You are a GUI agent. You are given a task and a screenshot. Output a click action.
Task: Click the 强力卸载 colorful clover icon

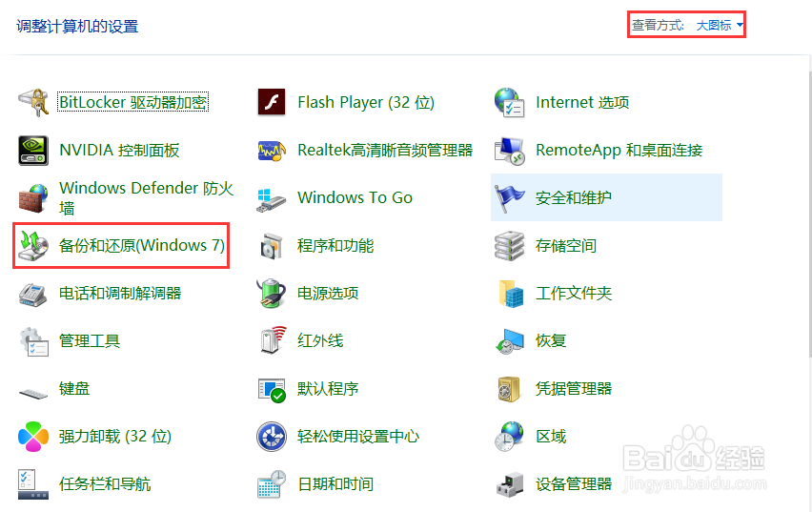33,437
